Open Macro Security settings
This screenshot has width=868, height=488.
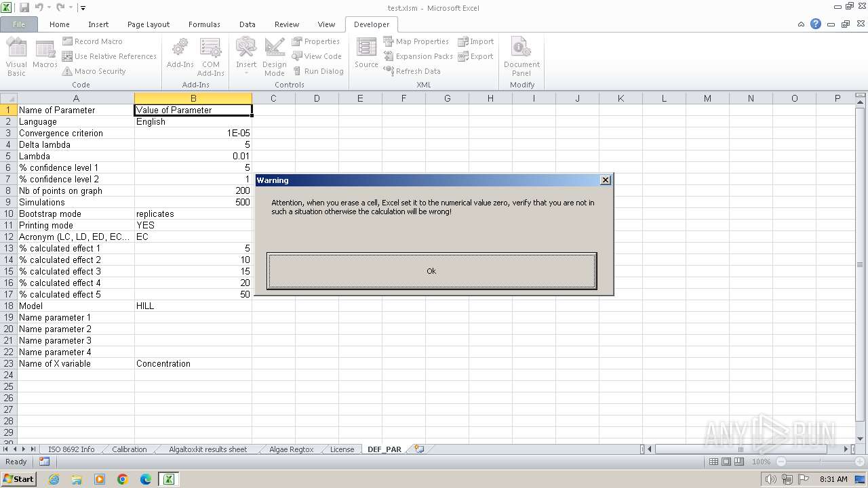pyautogui.click(x=94, y=71)
